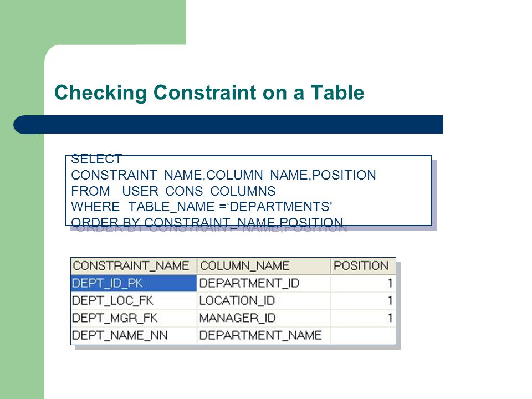Click the WHERE TABLE_NAME ='DEPARTMENTS' line
The width and height of the screenshot is (532, 399).
click(x=202, y=207)
